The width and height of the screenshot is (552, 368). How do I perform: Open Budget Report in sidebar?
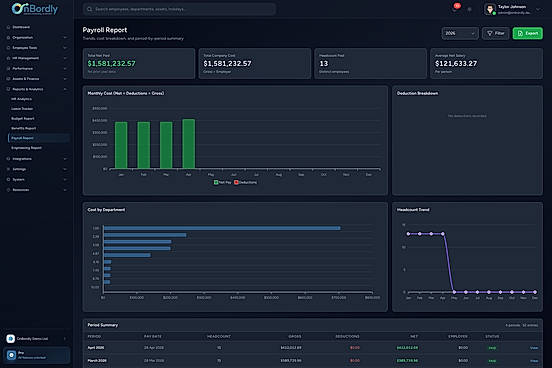coord(23,119)
